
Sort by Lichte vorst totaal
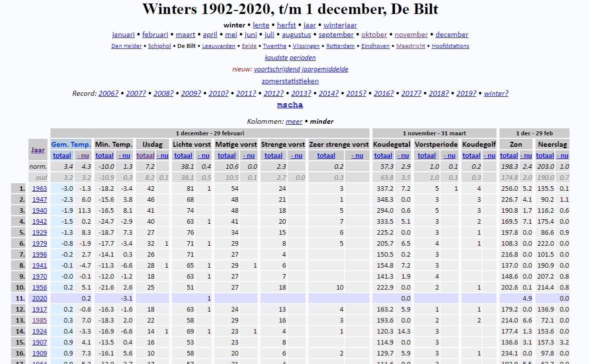click(183, 155)
